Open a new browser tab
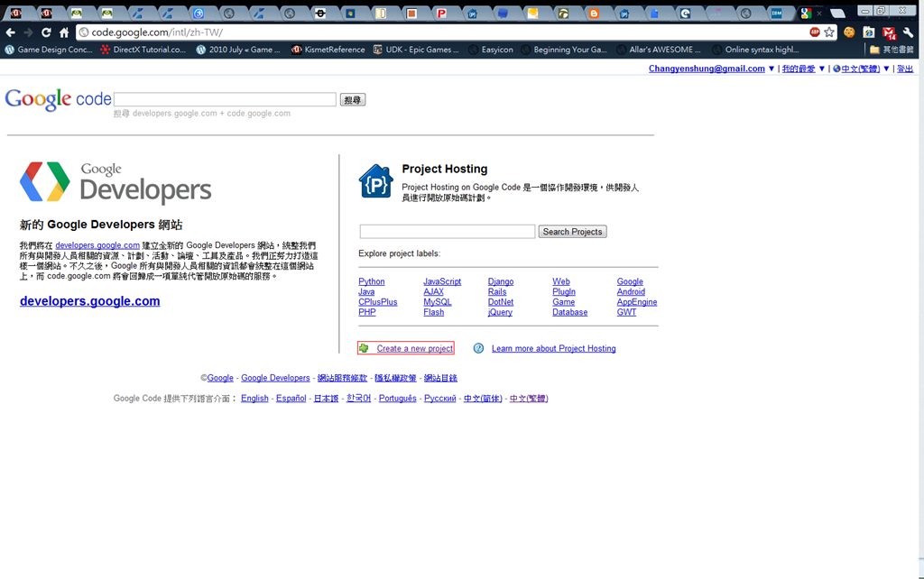The width and height of the screenshot is (924, 579). (x=837, y=13)
